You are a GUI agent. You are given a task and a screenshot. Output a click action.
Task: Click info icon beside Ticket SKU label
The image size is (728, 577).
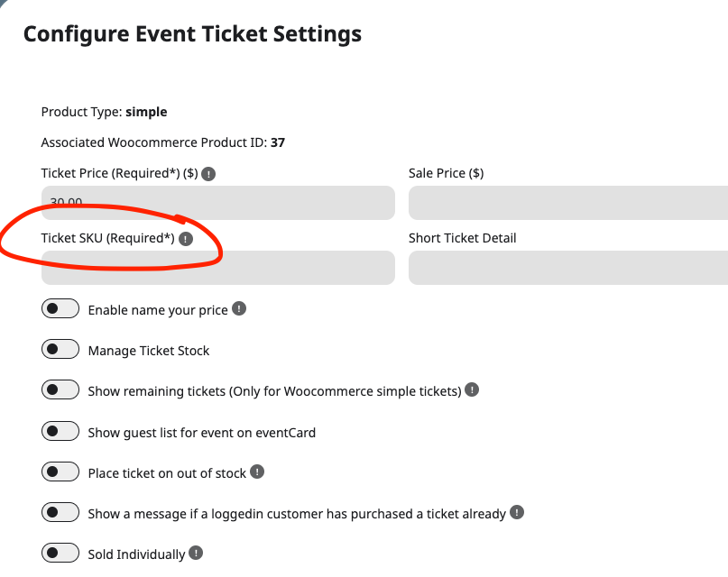pyautogui.click(x=186, y=239)
